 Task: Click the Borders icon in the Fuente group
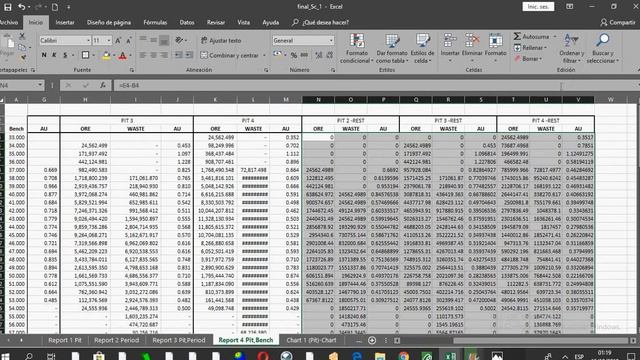pyautogui.click(x=85, y=55)
